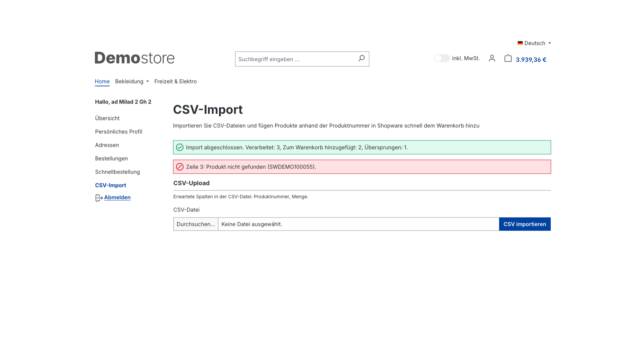This screenshot has height=362, width=644.
Task: Click the German flag icon
Action: point(520,43)
